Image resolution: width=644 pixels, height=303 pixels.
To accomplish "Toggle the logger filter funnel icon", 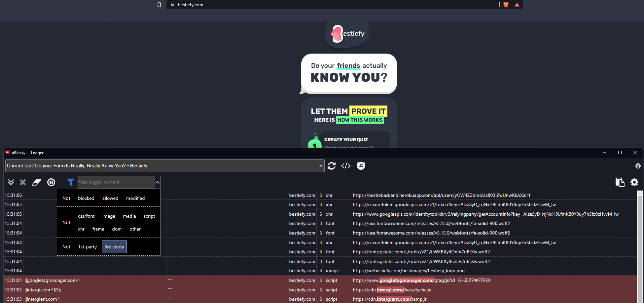I will [x=70, y=182].
